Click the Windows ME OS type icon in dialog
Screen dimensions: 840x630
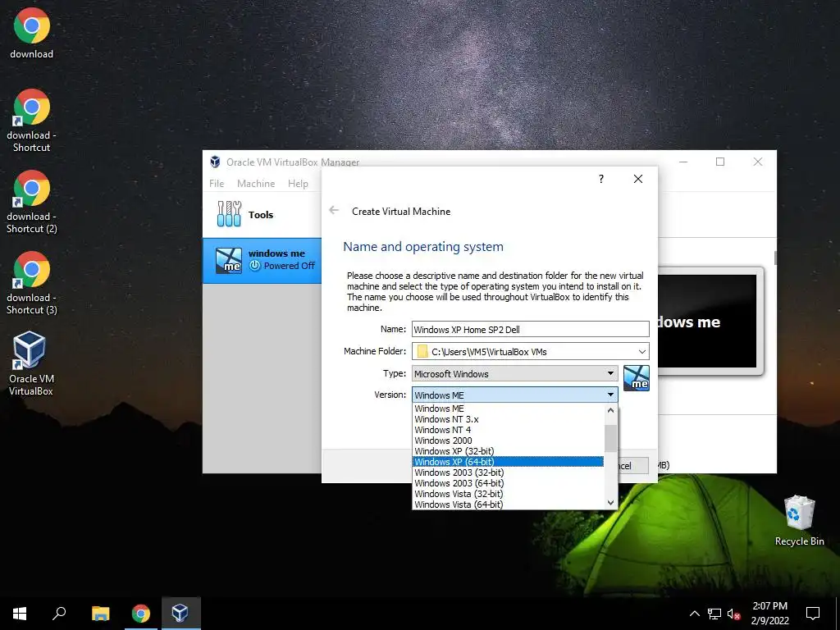click(637, 377)
